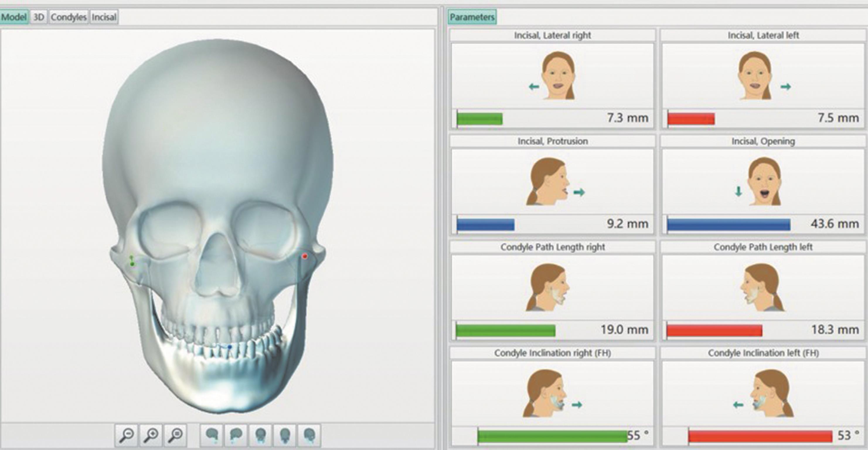This screenshot has height=450, width=868.
Task: Click the 7.3 mm value
Action: click(628, 118)
